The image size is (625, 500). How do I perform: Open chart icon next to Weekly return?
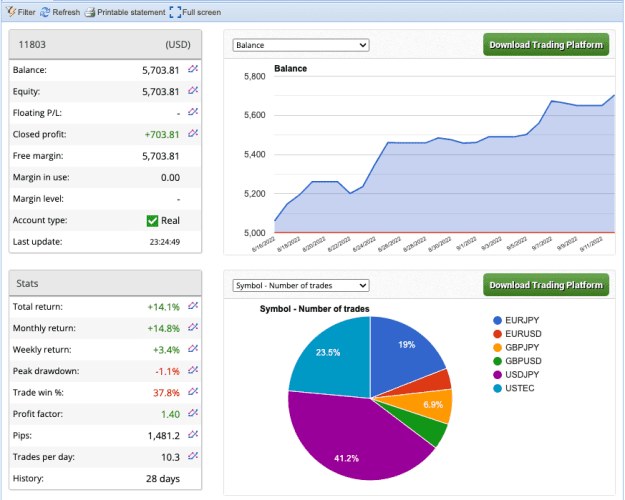[193, 349]
